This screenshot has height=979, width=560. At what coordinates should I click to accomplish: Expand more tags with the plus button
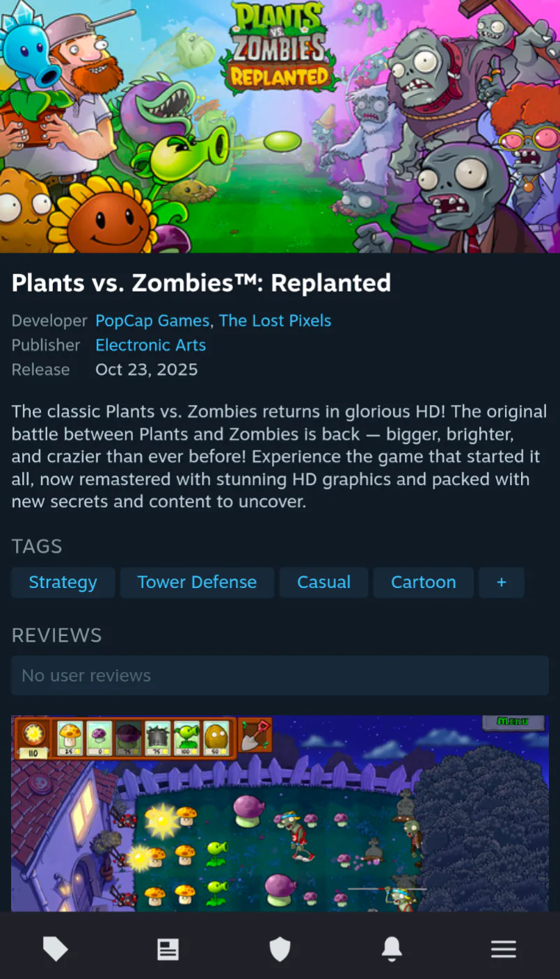click(502, 582)
